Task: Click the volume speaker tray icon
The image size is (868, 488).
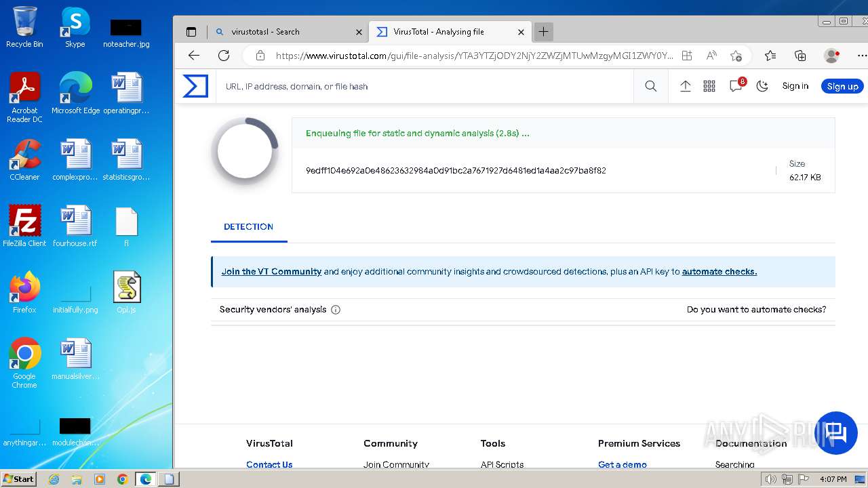Action: 770,479
